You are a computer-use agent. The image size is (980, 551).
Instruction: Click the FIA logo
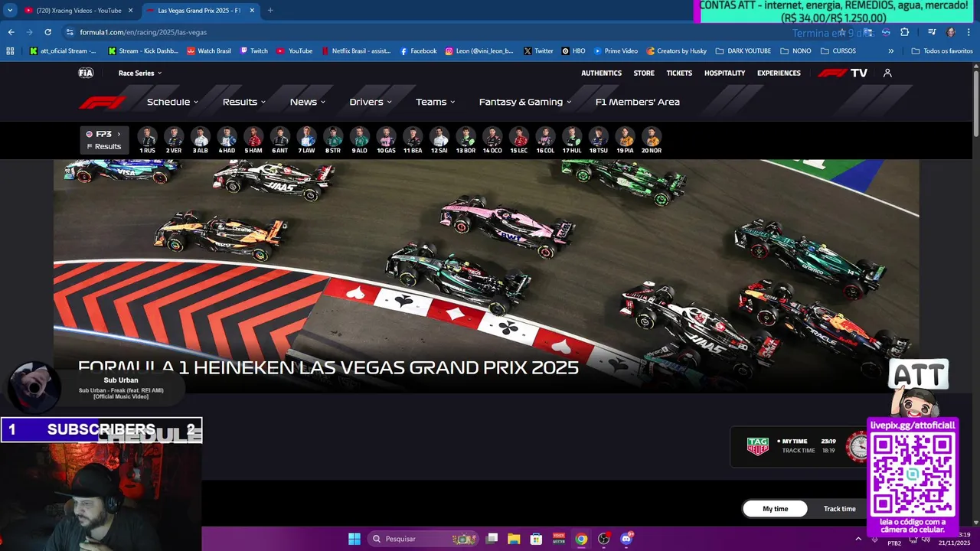click(86, 73)
